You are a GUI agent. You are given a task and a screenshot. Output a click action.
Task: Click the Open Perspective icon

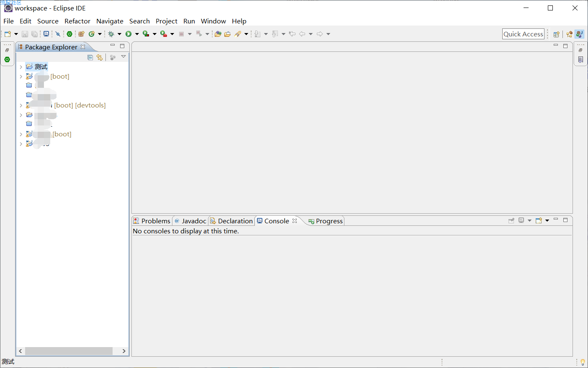[x=556, y=34]
